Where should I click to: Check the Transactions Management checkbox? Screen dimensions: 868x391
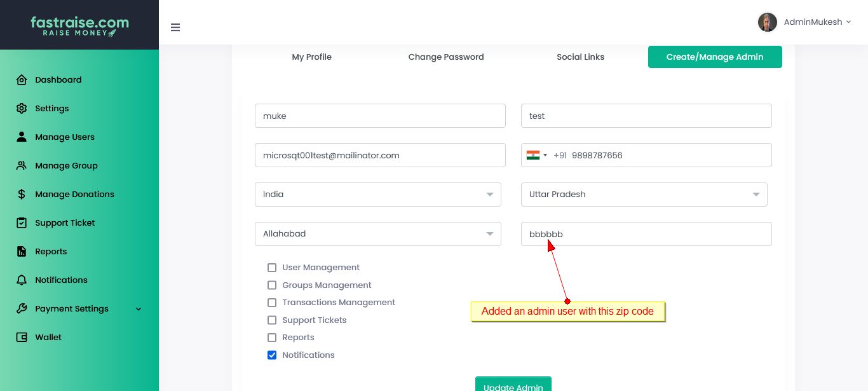(272, 303)
